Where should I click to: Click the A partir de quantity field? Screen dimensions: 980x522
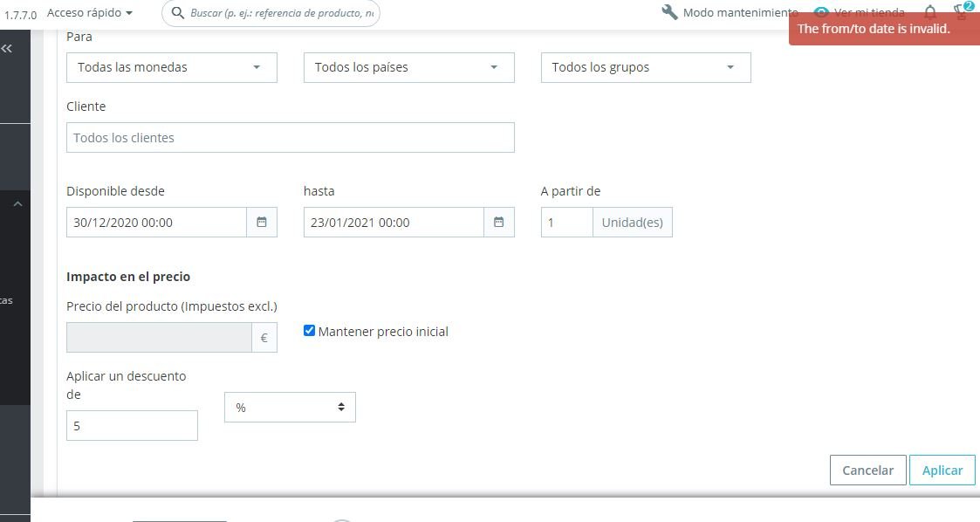click(x=567, y=223)
